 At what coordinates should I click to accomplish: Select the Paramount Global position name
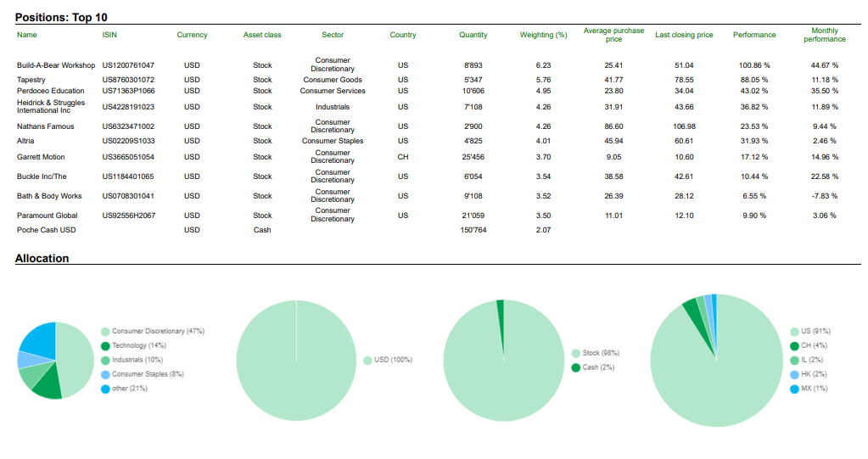[x=47, y=216]
